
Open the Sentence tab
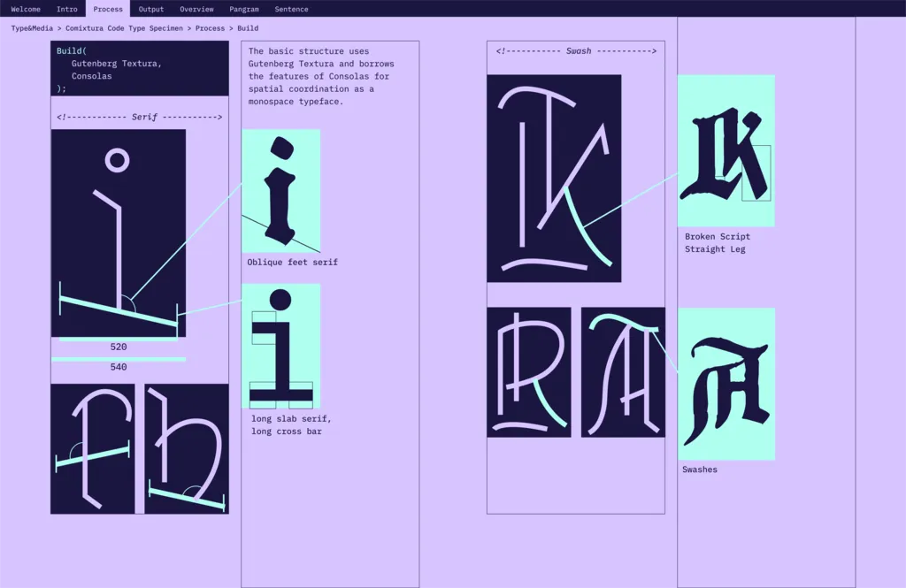[x=291, y=9]
